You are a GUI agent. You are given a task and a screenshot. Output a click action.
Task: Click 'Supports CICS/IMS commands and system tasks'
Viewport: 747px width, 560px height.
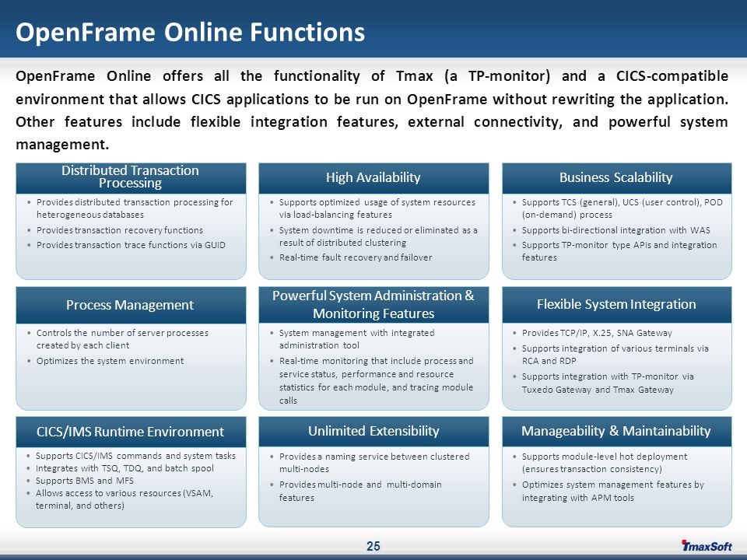(135, 456)
